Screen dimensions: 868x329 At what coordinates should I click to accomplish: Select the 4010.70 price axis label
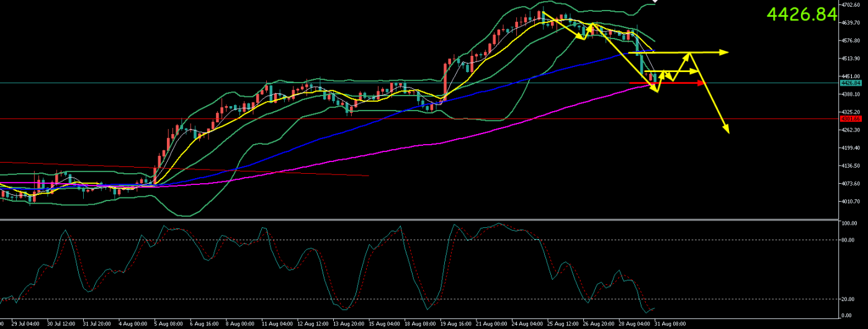pos(849,201)
